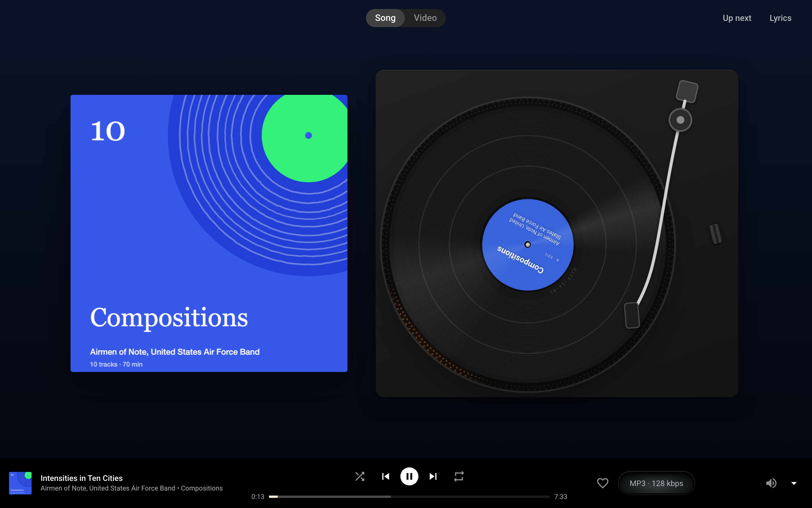This screenshot has width=812, height=508.
Task: Toggle repeat mode
Action: (459, 476)
